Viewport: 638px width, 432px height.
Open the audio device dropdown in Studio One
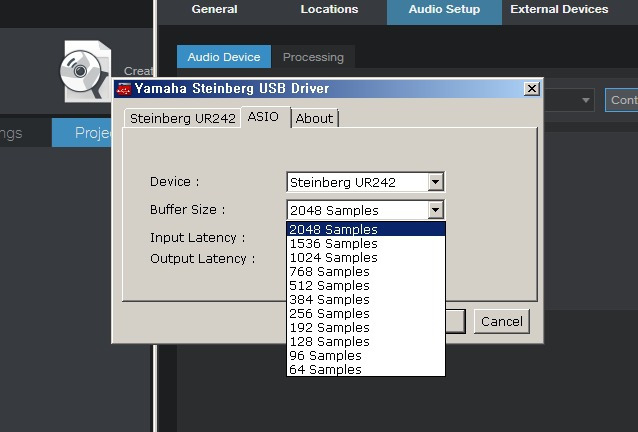tap(585, 100)
